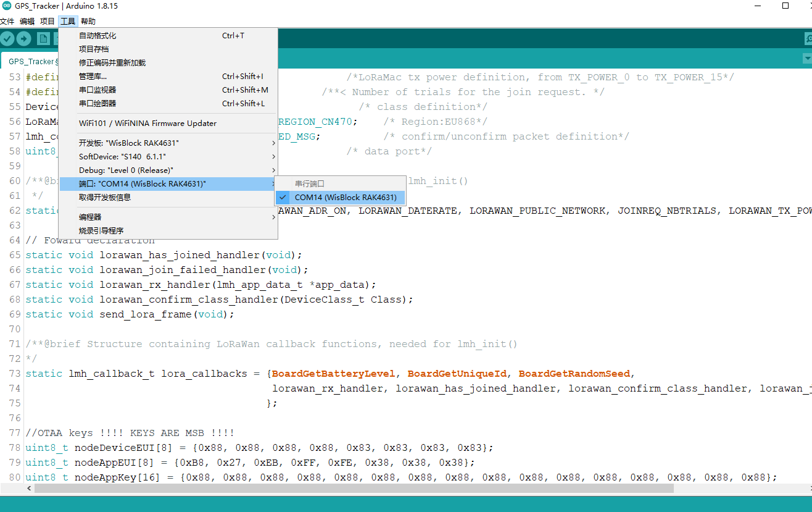Image resolution: width=812 pixels, height=512 pixels.
Task: Click the nodeAppKey[16] line 80
Action: (401, 477)
